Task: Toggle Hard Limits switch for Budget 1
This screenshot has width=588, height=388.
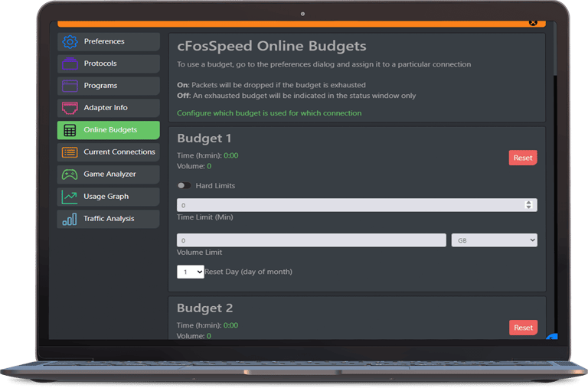Action: (184, 185)
